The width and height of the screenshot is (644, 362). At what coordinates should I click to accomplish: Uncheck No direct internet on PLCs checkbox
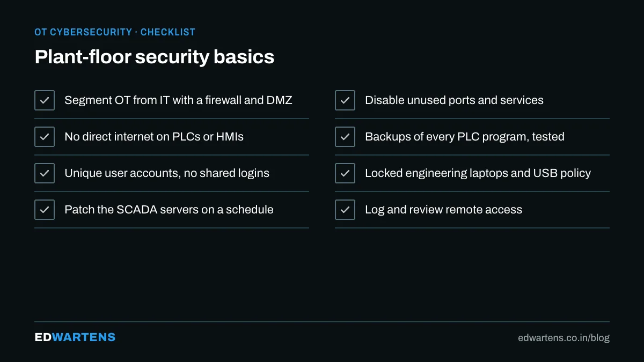(45, 137)
